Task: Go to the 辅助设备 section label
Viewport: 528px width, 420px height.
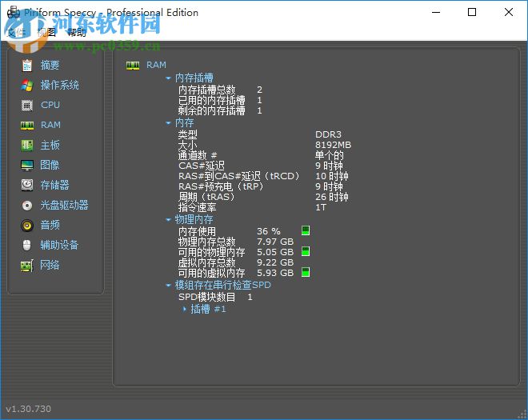Action: (x=60, y=245)
